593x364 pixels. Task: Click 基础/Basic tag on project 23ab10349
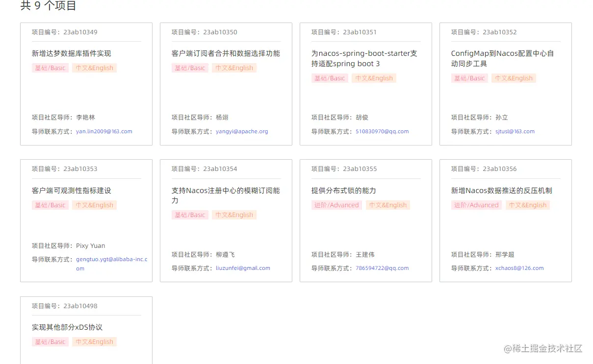[50, 68]
